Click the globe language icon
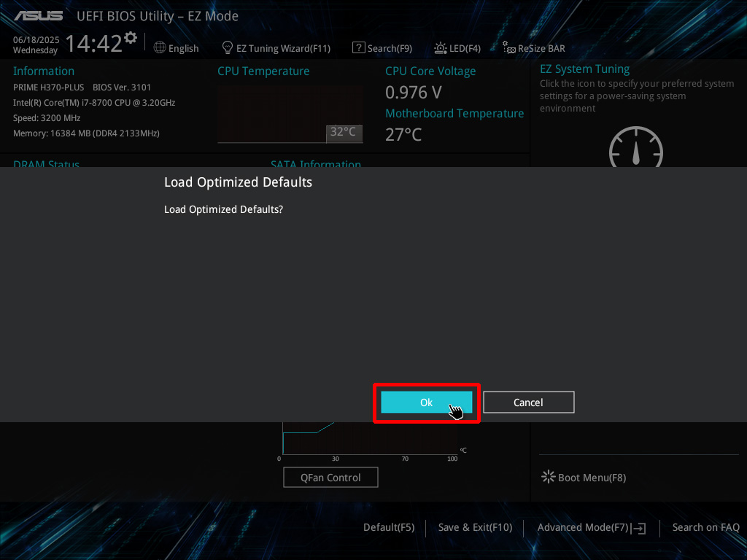Image resolution: width=747 pixels, height=560 pixels. pos(160,47)
